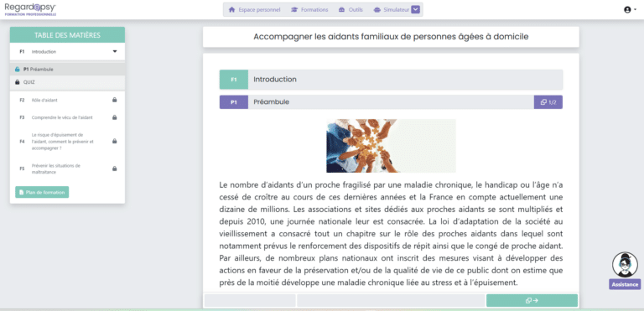
Task: Click the Assistance button
Action: (x=625, y=284)
